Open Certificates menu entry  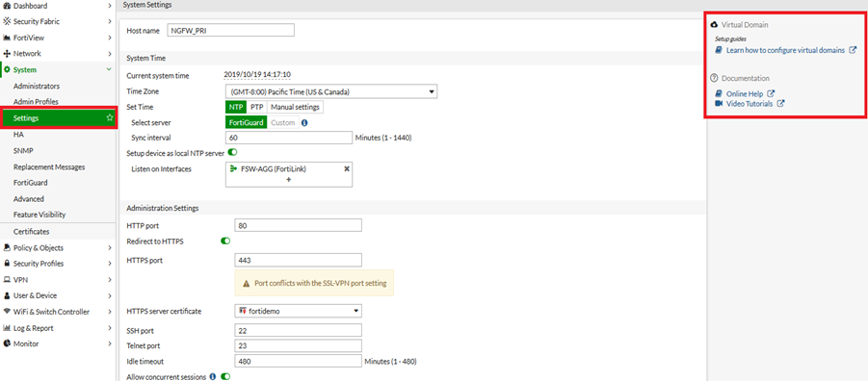[31, 232]
